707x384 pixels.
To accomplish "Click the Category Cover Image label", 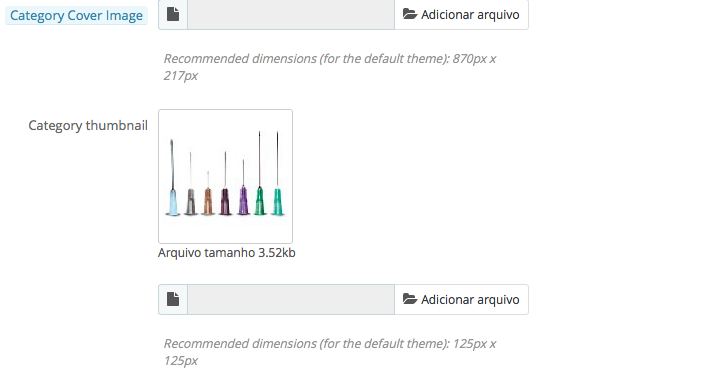I will [x=76, y=15].
